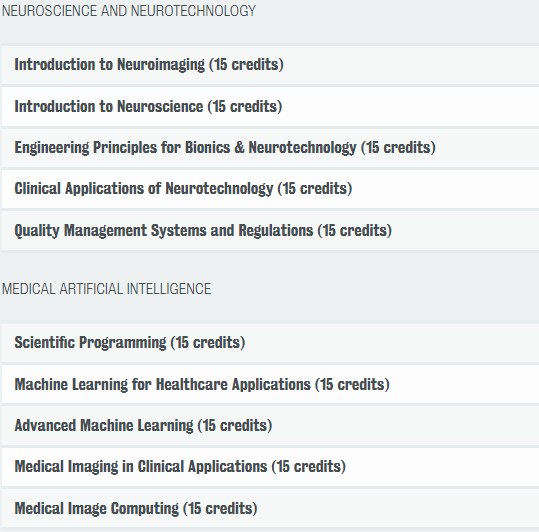This screenshot has height=532, width=539.
Task: Expand Introduction to Neuroimaging module
Action: click(271, 65)
